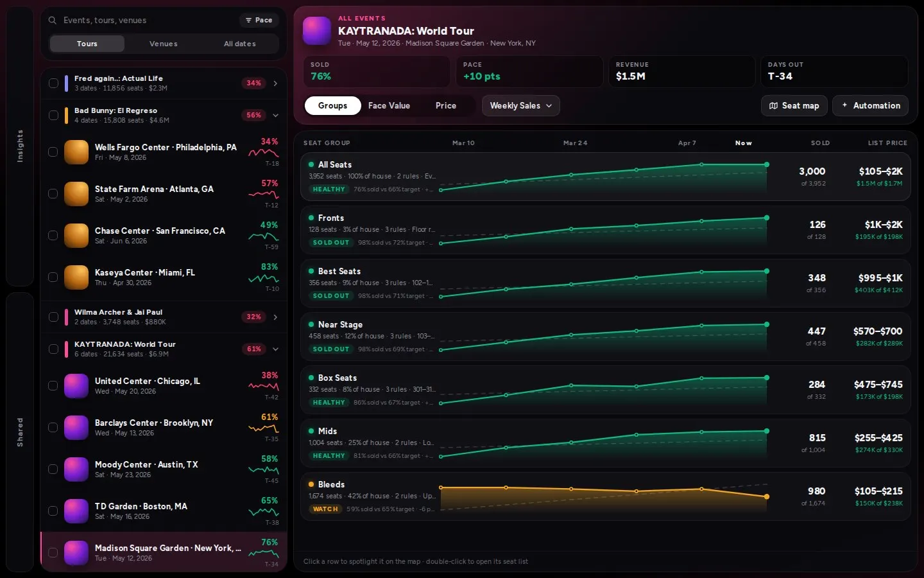The image size is (924, 578).
Task: Click the Kaseya Center sparkline chart
Action: pyautogui.click(x=264, y=278)
